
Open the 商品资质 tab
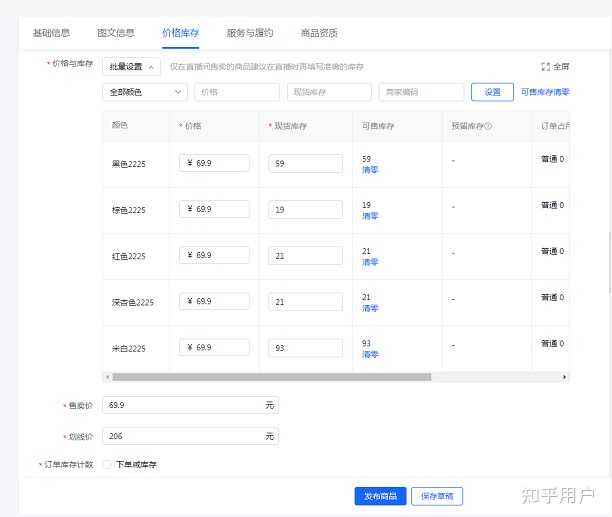(319, 33)
